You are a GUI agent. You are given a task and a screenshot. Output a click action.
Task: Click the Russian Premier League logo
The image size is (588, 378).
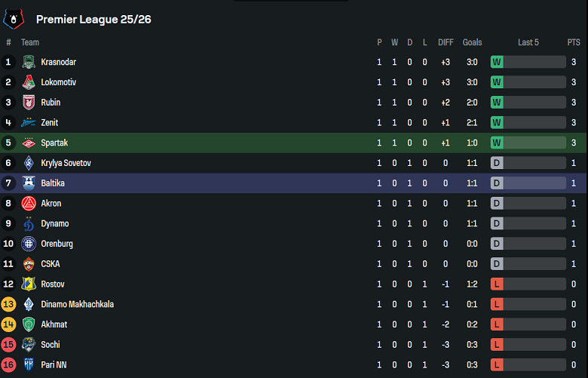(14, 18)
